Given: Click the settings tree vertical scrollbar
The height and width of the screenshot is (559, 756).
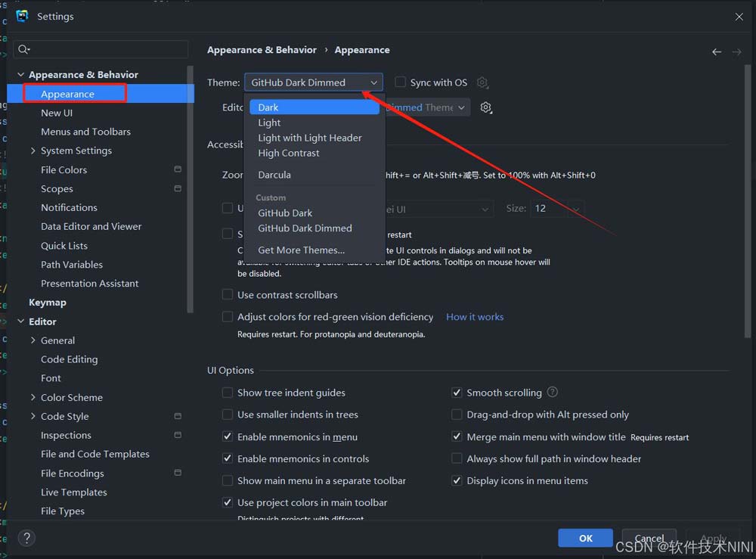Looking at the screenshot, I should point(191,189).
